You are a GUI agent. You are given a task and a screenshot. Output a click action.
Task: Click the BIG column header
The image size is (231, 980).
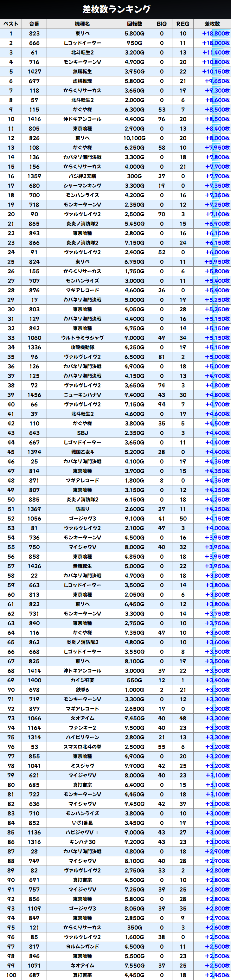162,24
